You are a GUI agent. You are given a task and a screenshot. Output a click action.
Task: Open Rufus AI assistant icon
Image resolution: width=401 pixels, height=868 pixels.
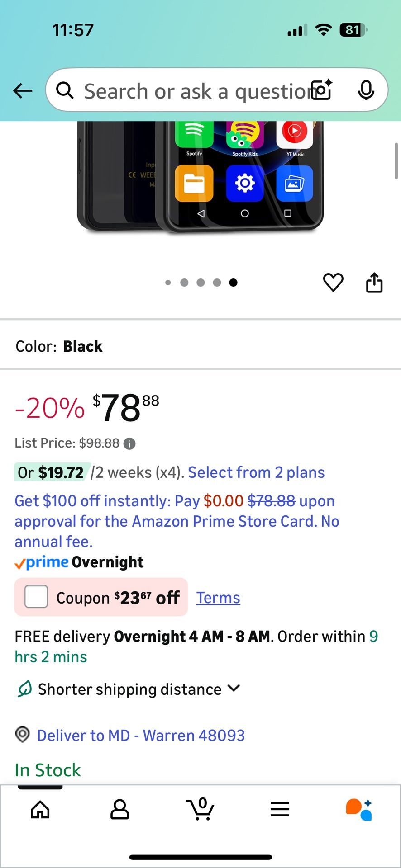coord(359,809)
